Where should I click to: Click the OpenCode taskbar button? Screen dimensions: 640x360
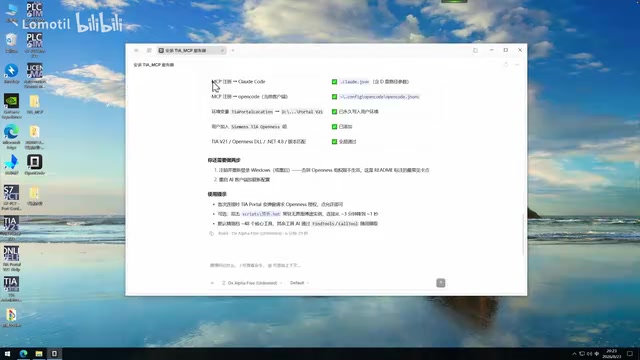(x=54, y=353)
